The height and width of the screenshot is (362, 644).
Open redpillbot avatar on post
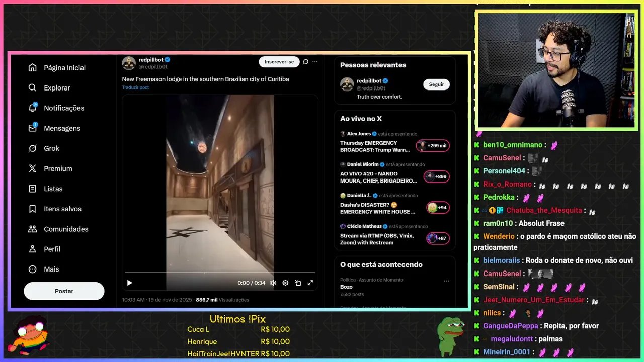129,63
